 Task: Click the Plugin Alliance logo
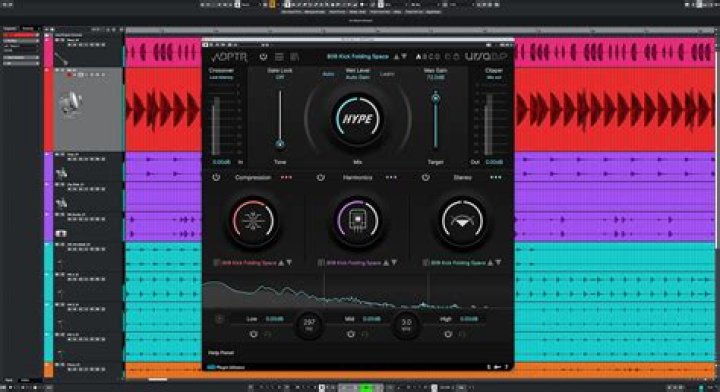pos(225,367)
